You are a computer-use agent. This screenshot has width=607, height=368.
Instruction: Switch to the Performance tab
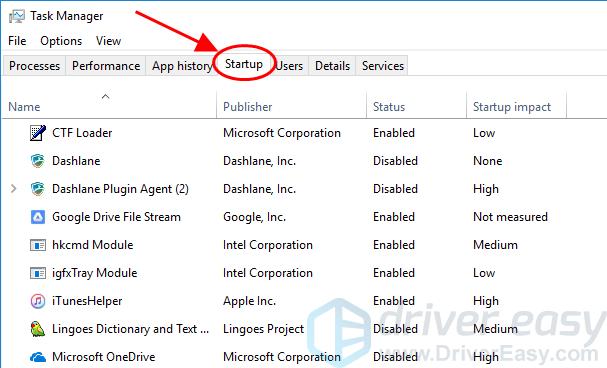point(106,66)
